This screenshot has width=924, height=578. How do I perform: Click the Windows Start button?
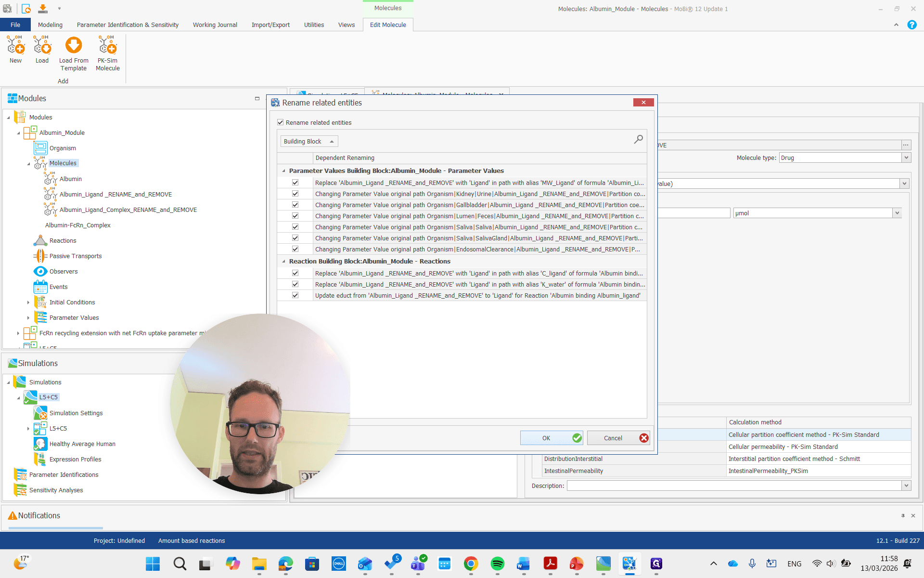pos(153,564)
